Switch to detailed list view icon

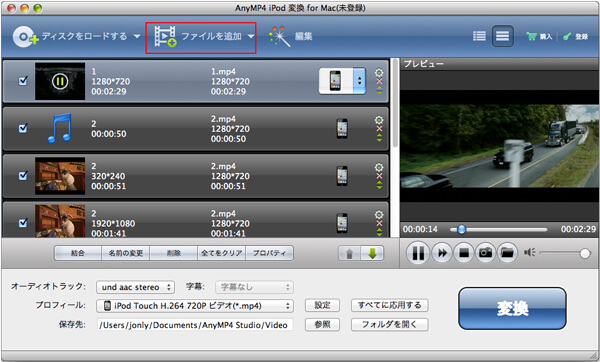pos(502,36)
